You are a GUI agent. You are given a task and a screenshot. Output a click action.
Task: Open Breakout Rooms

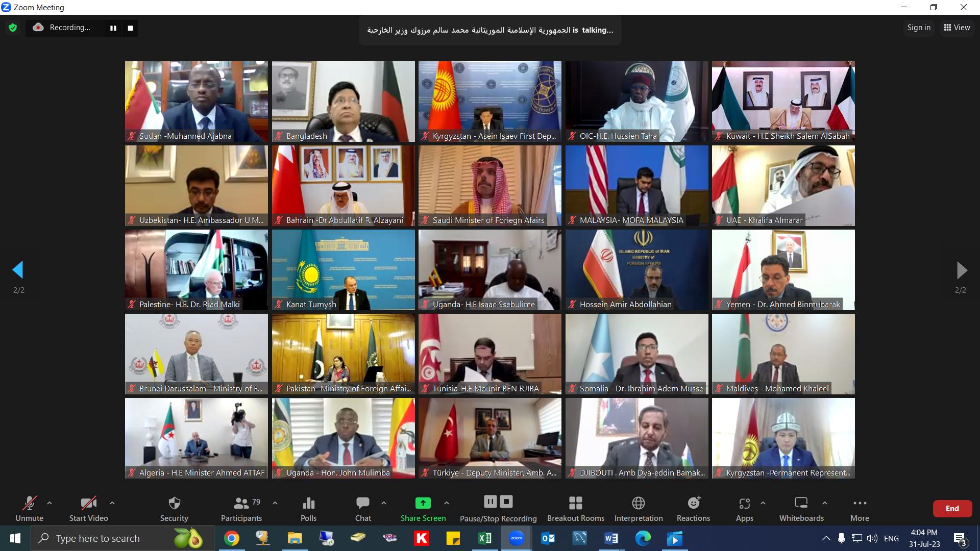575,508
